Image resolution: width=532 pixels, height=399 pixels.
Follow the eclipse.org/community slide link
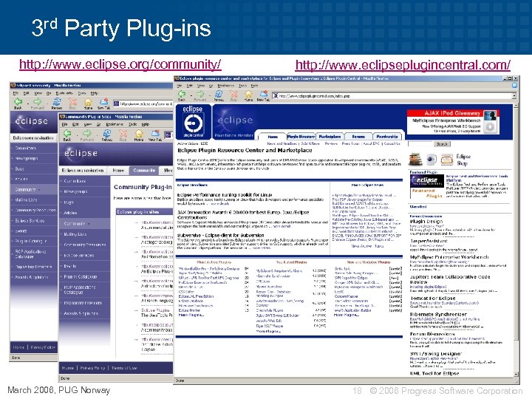(x=120, y=64)
